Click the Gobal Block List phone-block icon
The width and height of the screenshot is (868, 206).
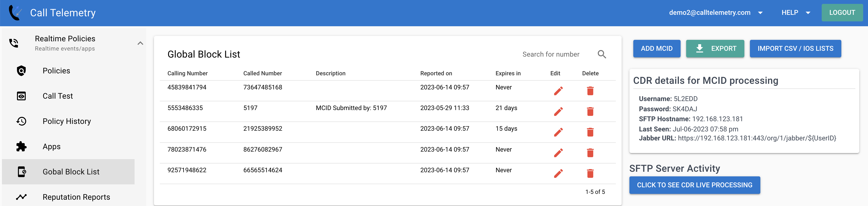click(22, 172)
